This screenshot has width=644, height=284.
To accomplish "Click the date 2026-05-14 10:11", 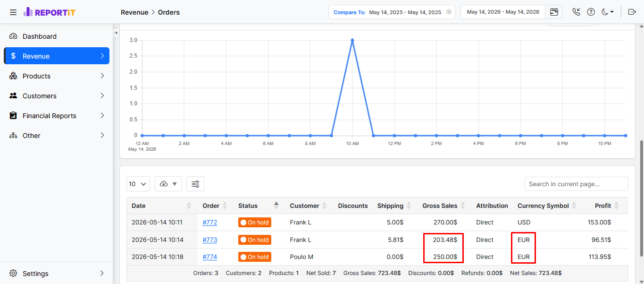I will coord(157,222).
